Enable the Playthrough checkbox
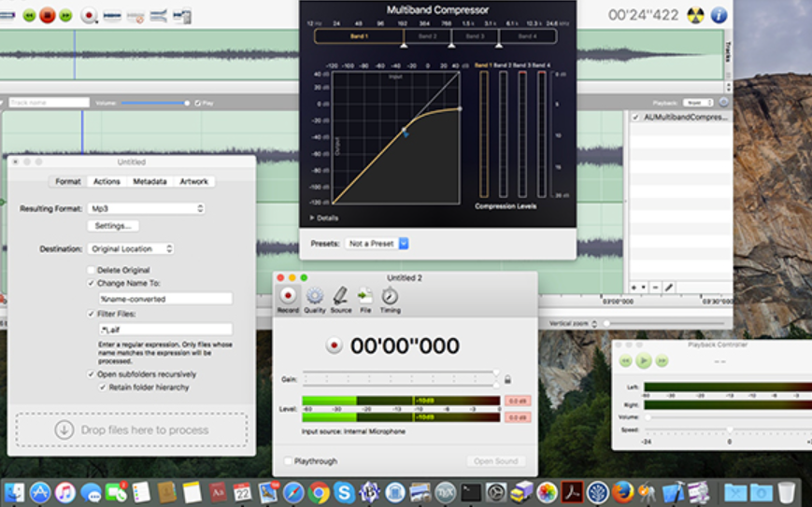The height and width of the screenshot is (507, 812). click(x=288, y=461)
